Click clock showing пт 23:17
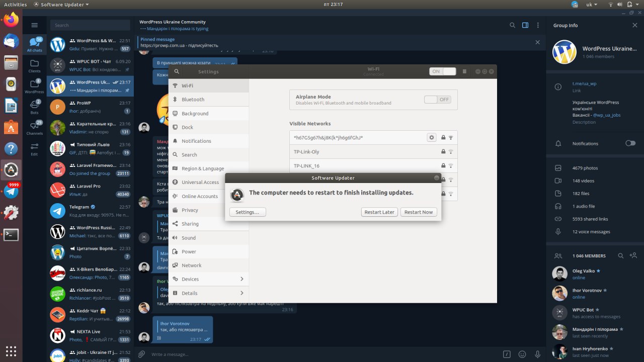 pyautogui.click(x=333, y=5)
